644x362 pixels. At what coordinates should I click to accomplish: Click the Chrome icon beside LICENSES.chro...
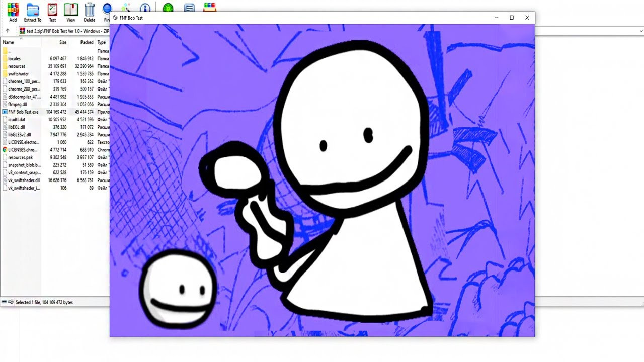(x=5, y=150)
